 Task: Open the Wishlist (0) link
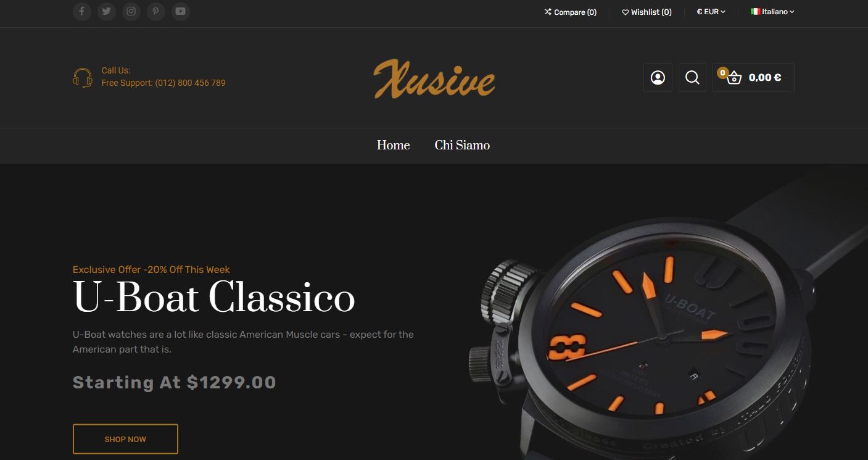(647, 12)
